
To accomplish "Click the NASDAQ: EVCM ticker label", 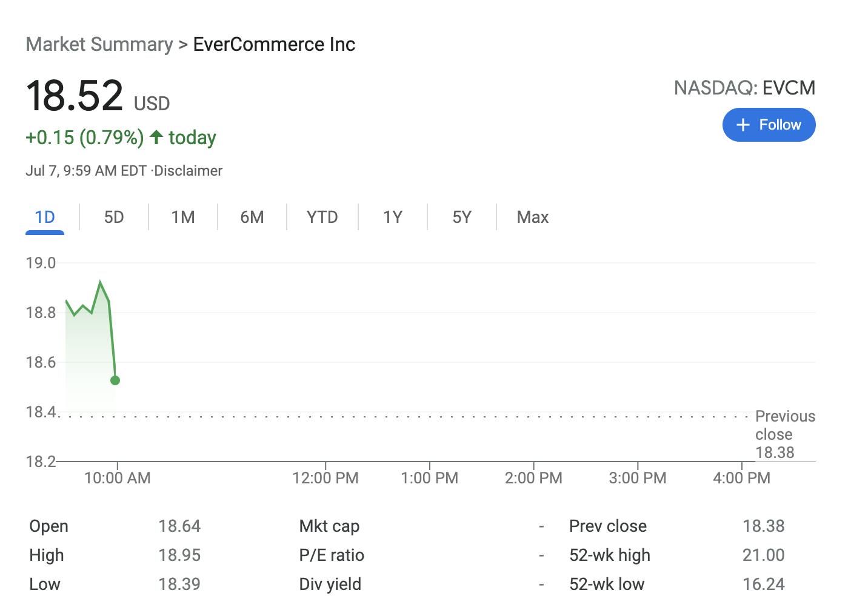I will pyautogui.click(x=745, y=87).
